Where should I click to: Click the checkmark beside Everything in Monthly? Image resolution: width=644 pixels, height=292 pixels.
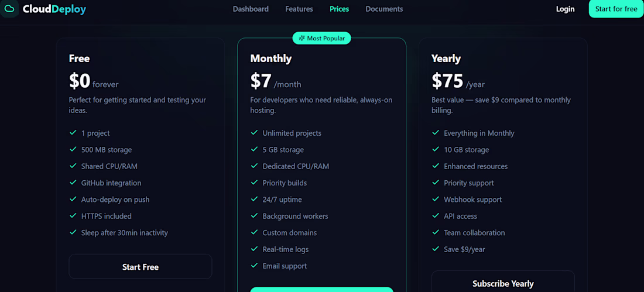click(436, 133)
